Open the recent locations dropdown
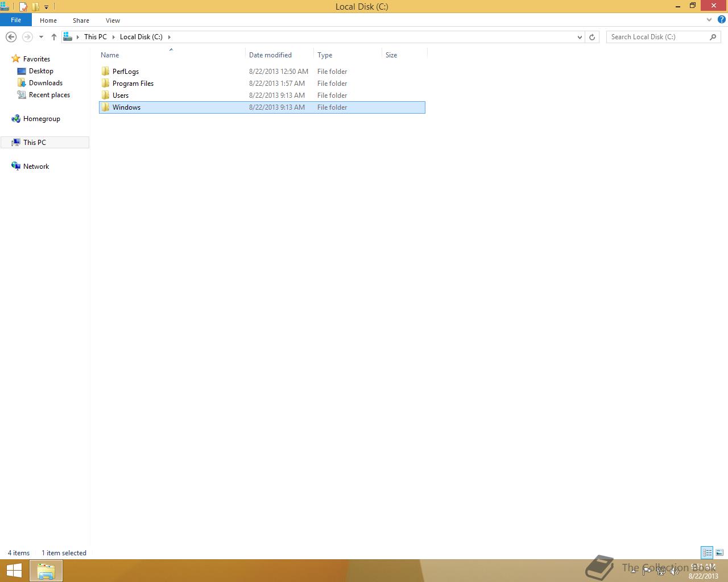 coord(41,37)
